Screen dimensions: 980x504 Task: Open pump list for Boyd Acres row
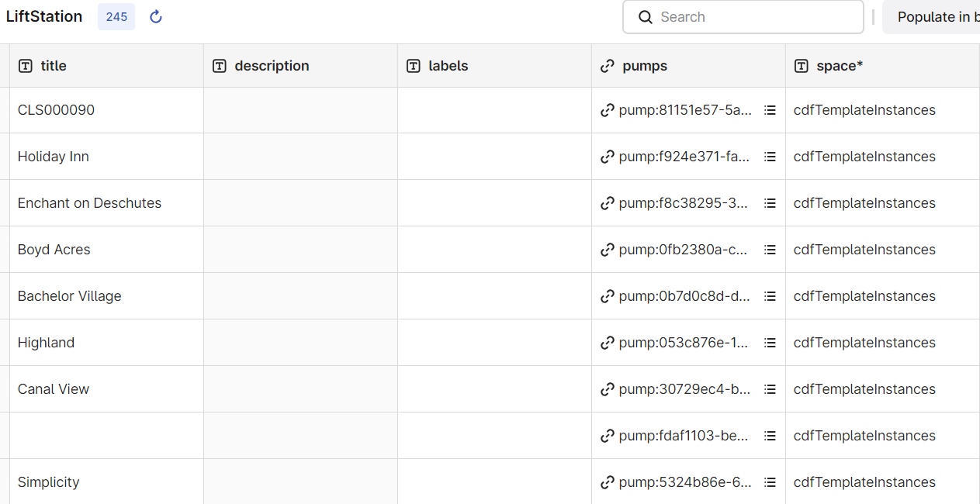pyautogui.click(x=770, y=250)
